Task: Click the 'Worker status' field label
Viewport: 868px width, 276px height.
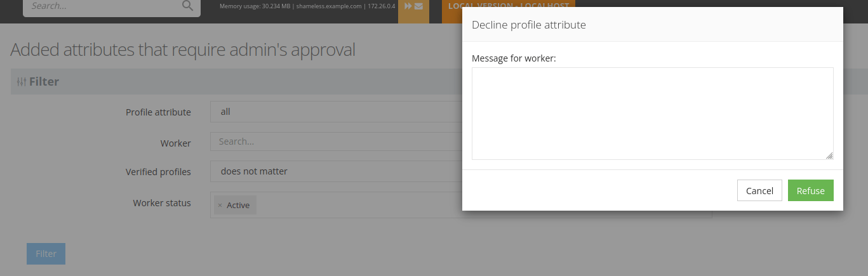Action: pos(162,203)
